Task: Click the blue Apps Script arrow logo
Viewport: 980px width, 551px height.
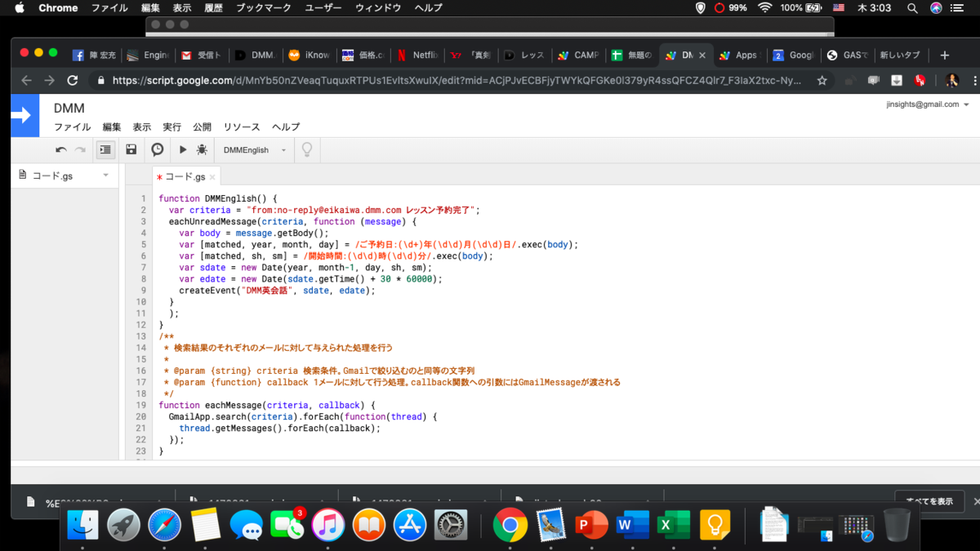Action: point(24,116)
